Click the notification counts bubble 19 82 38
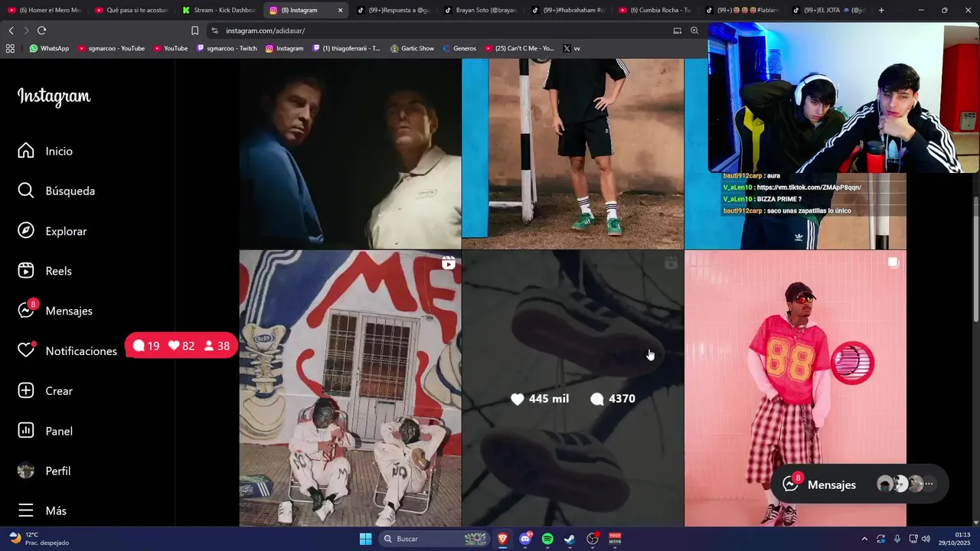The image size is (980, 551). coord(181,346)
